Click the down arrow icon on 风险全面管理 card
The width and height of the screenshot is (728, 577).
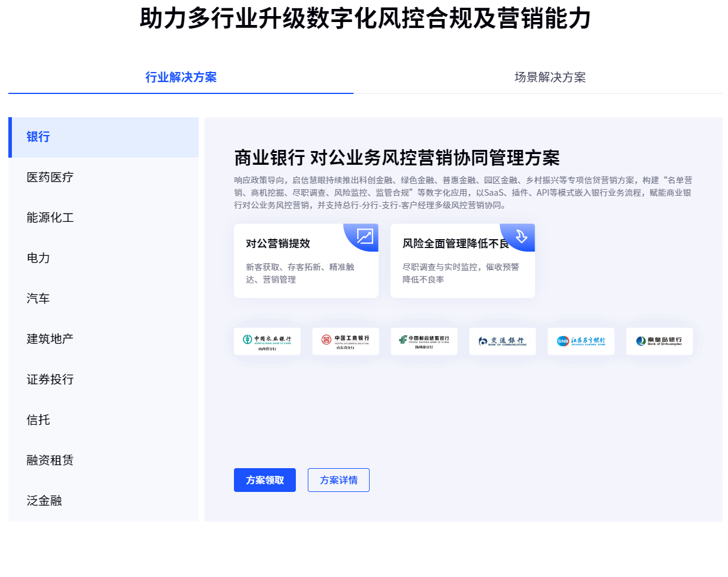tap(521, 236)
